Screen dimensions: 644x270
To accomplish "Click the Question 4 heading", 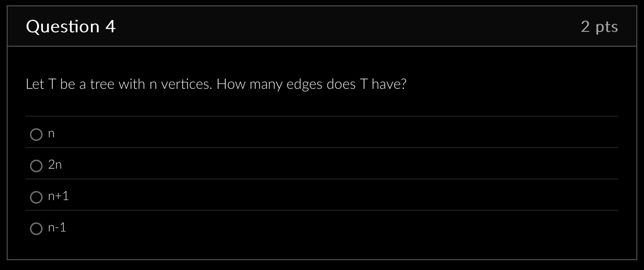I will (x=70, y=26).
